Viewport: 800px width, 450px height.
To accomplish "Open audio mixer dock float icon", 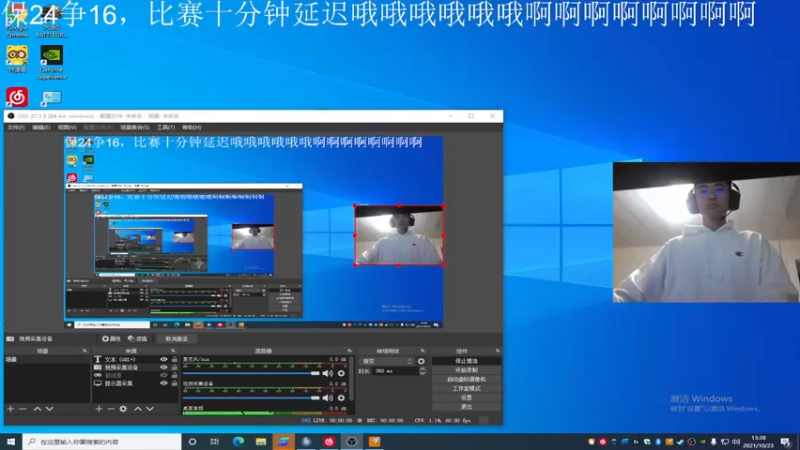I will [x=349, y=351].
